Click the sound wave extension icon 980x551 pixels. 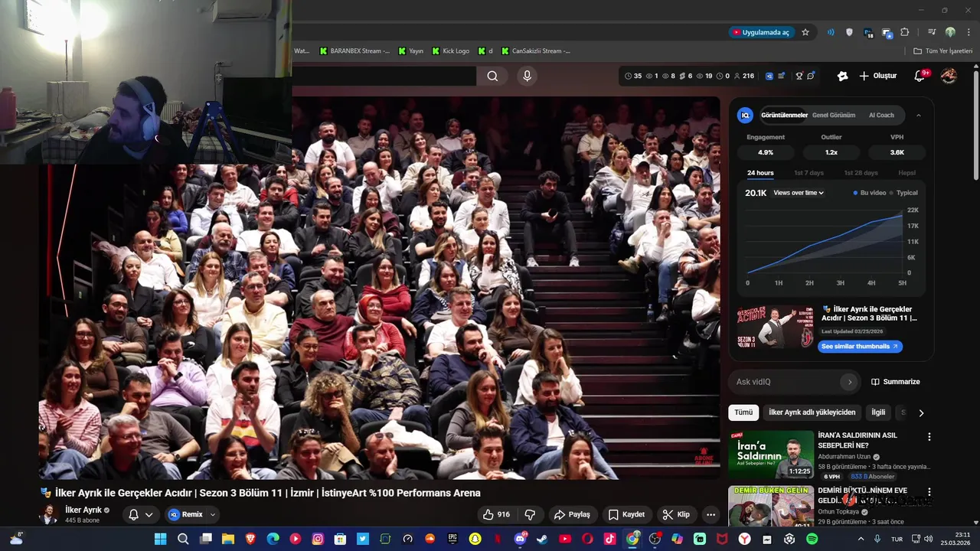[x=831, y=32]
